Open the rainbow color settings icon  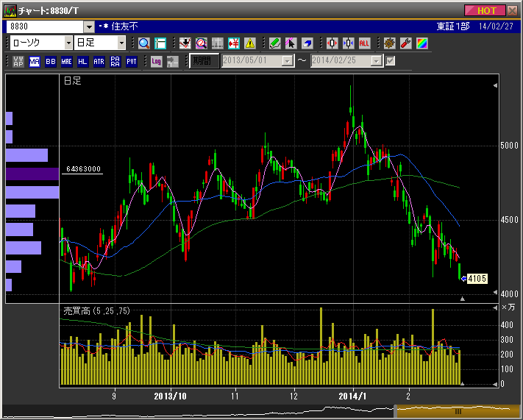click(x=421, y=43)
